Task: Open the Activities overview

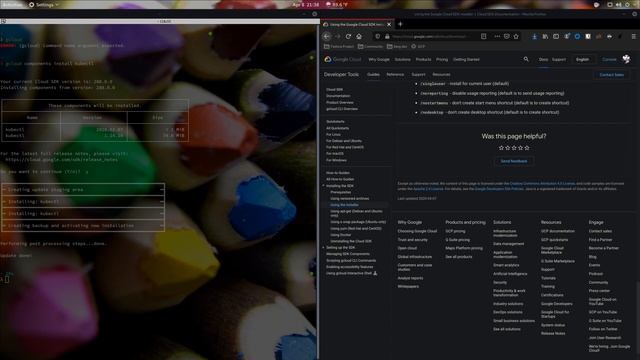Action: pyautogui.click(x=12, y=4)
